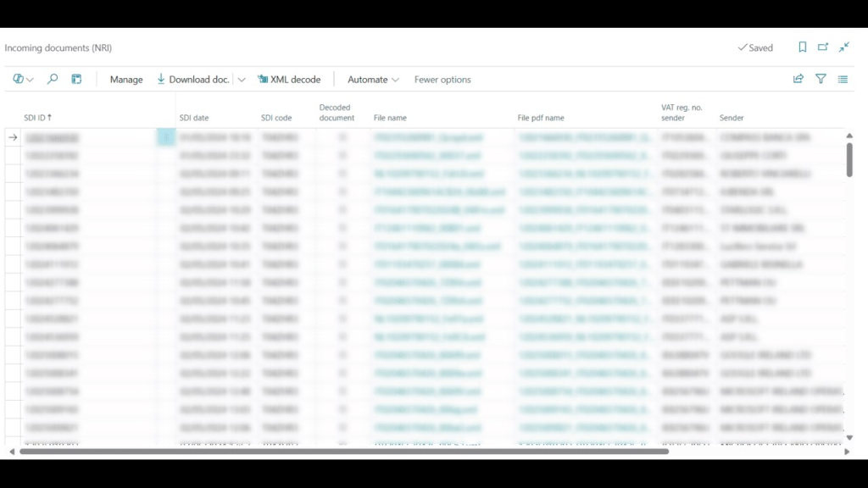868x488 pixels.
Task: Open first row's show more options button
Action: pyautogui.click(x=166, y=137)
